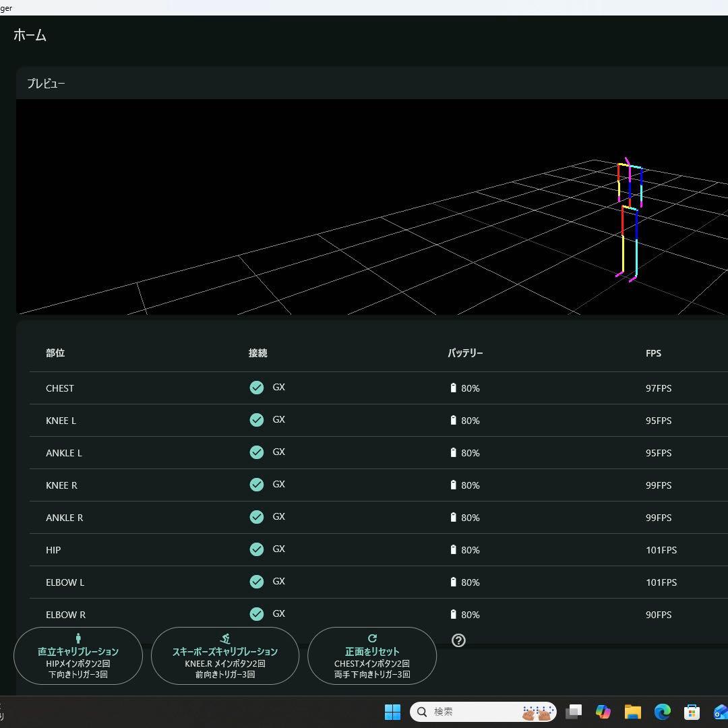
Task: Click the 部位 column header
Action: [x=55, y=353]
